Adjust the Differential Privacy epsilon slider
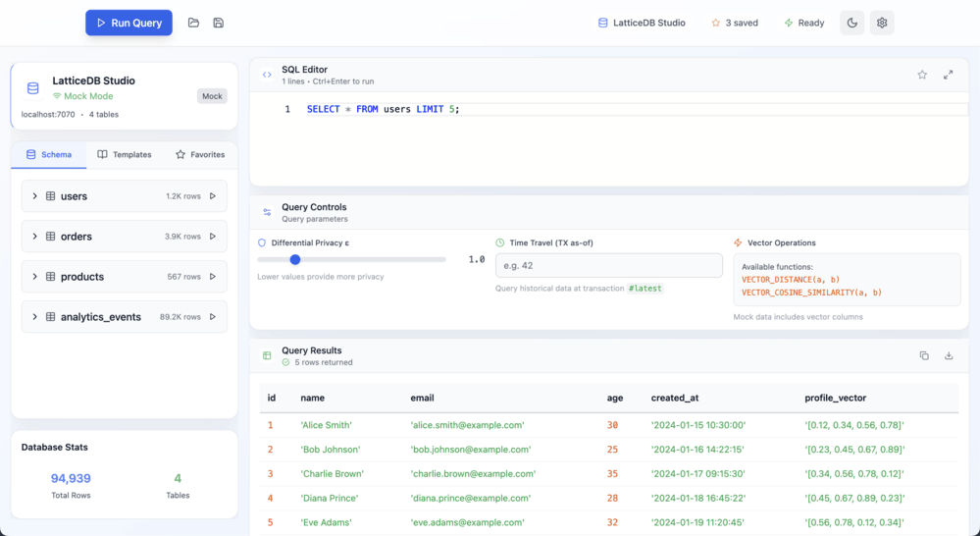Viewport: 980px width, 536px height. (295, 259)
